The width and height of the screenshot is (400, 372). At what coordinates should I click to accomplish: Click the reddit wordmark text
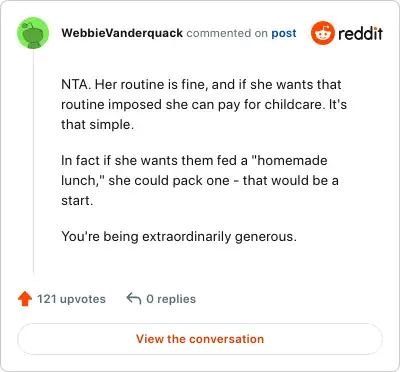coord(360,33)
